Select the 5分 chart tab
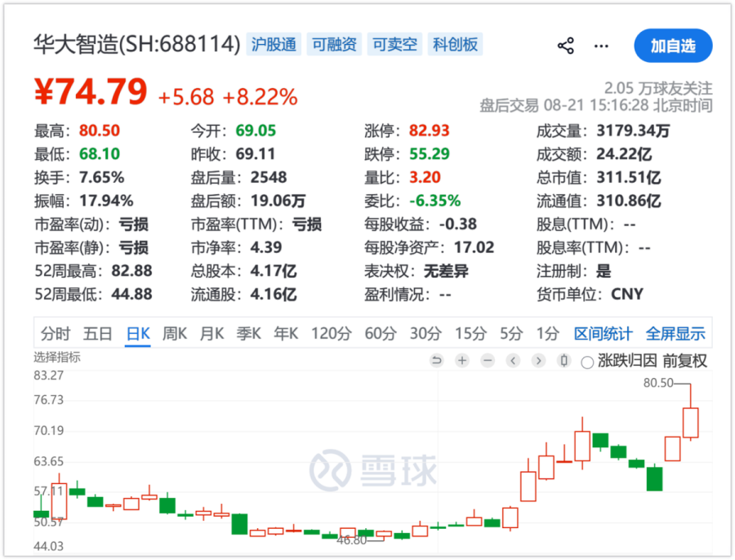The width and height of the screenshot is (735, 560). tap(510, 334)
